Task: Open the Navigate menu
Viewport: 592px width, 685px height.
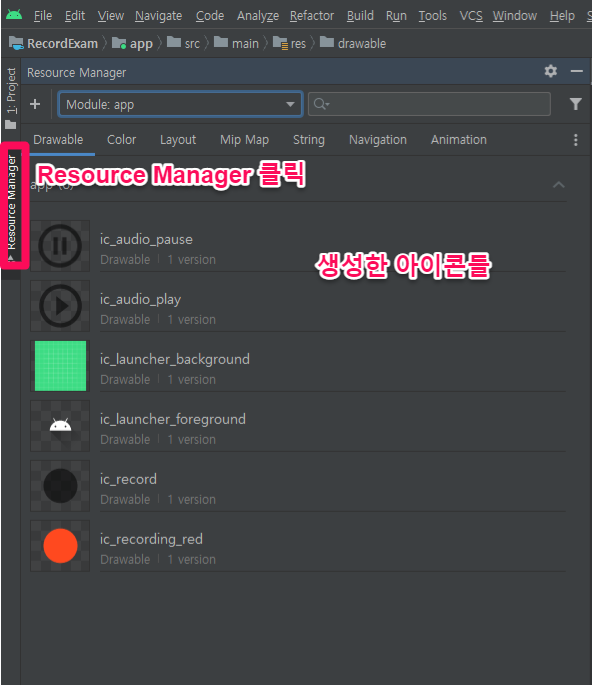Action: [159, 16]
